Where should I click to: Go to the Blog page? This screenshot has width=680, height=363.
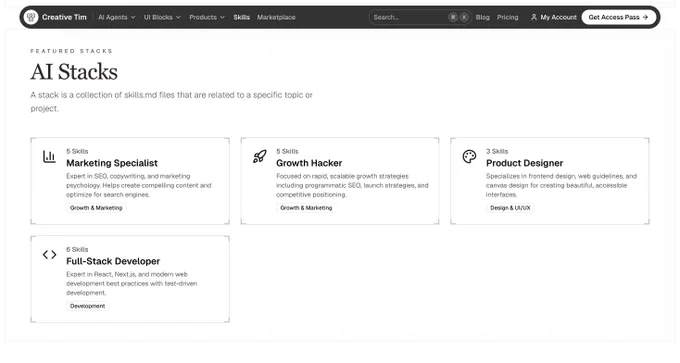[x=483, y=17]
